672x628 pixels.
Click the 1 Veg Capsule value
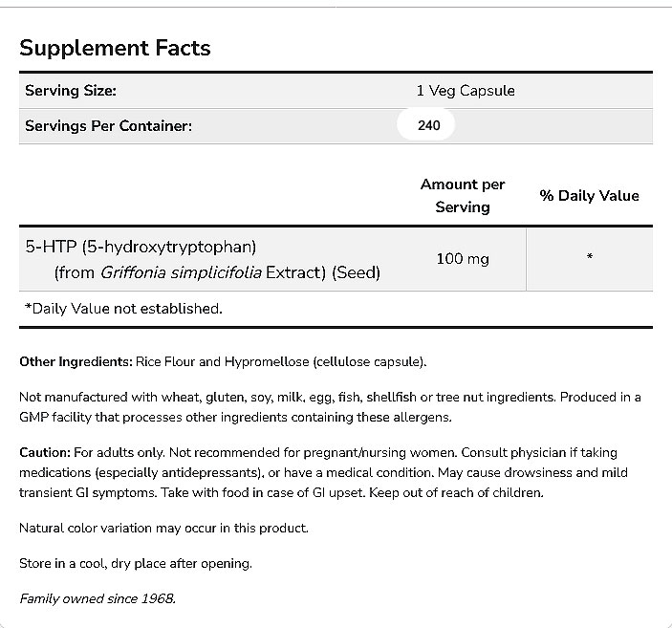[x=466, y=91]
